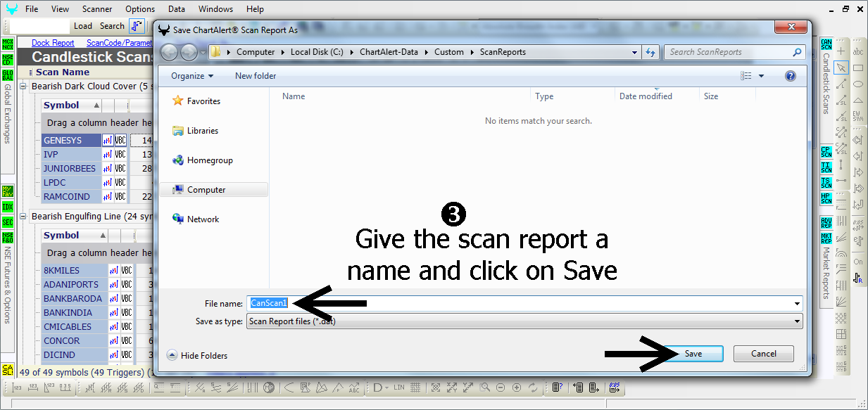Open the change-view dropdown arrow

point(761,76)
